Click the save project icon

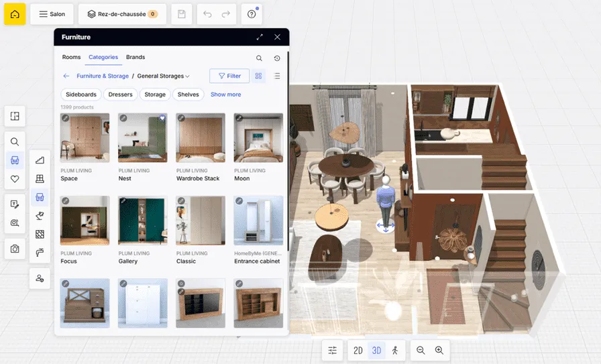coord(181,14)
